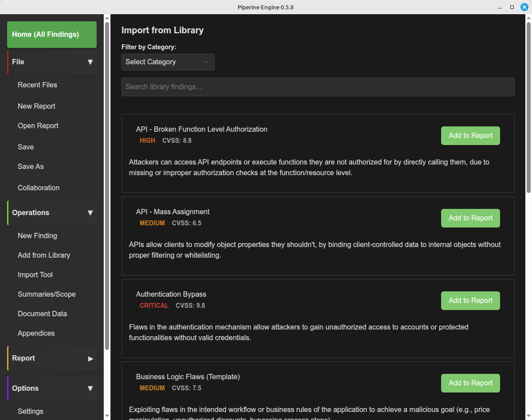Open Settings under Options
The width and height of the screenshot is (532, 420).
31,411
